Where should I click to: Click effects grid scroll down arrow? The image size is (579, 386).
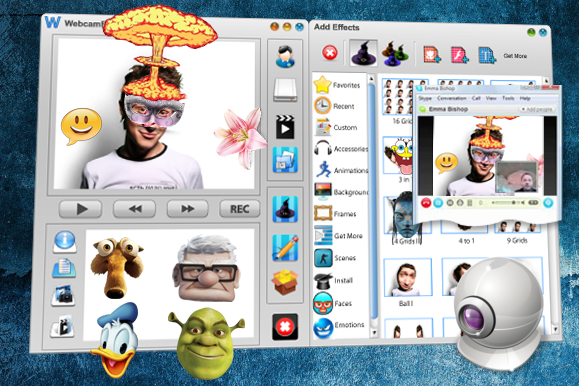pyautogui.click(x=555, y=328)
